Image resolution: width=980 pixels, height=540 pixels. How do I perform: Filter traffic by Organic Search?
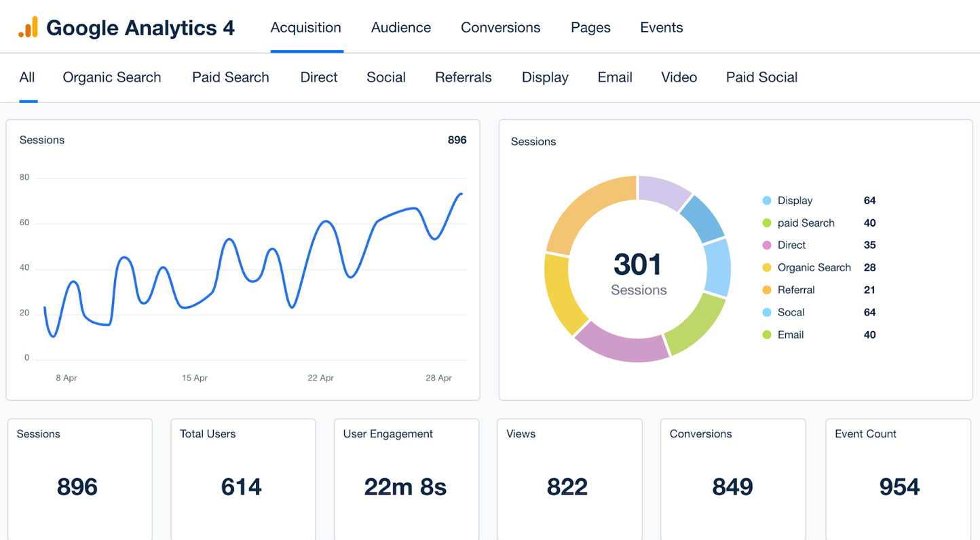111,77
